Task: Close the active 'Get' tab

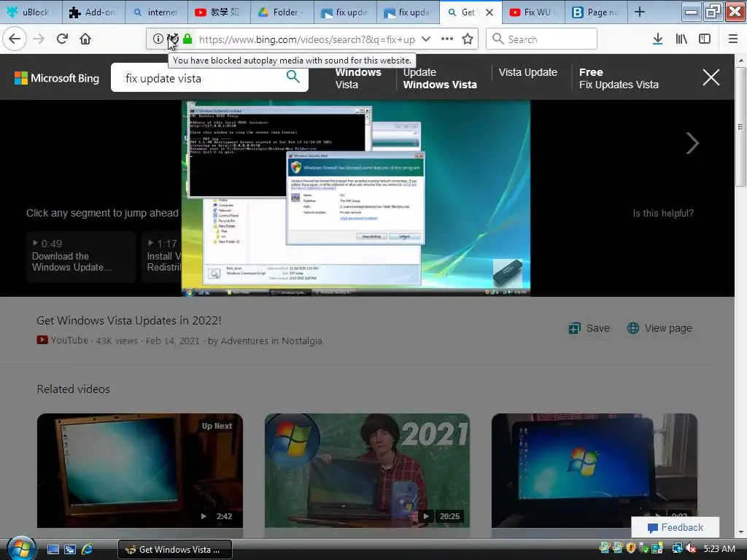Action: [x=489, y=12]
